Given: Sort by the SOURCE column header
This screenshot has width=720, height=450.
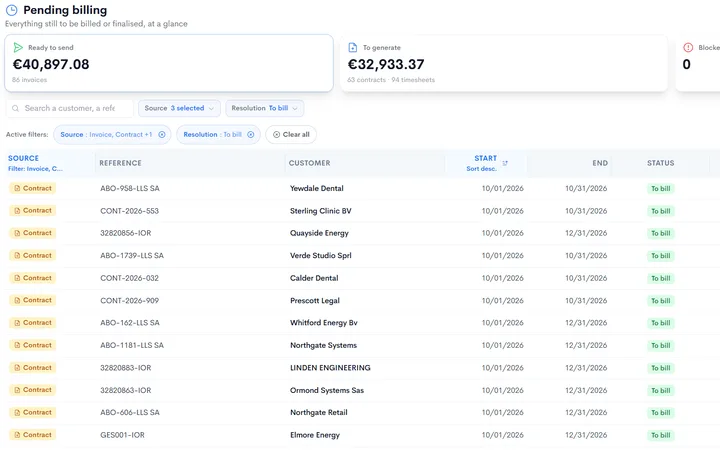Looking at the screenshot, I should (23, 158).
